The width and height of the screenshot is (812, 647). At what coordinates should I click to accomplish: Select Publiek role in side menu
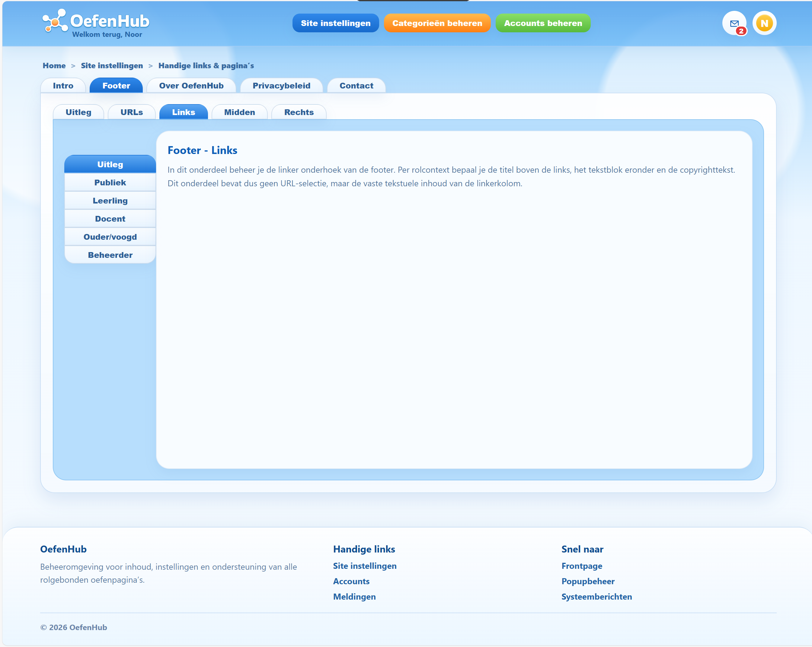pos(110,183)
